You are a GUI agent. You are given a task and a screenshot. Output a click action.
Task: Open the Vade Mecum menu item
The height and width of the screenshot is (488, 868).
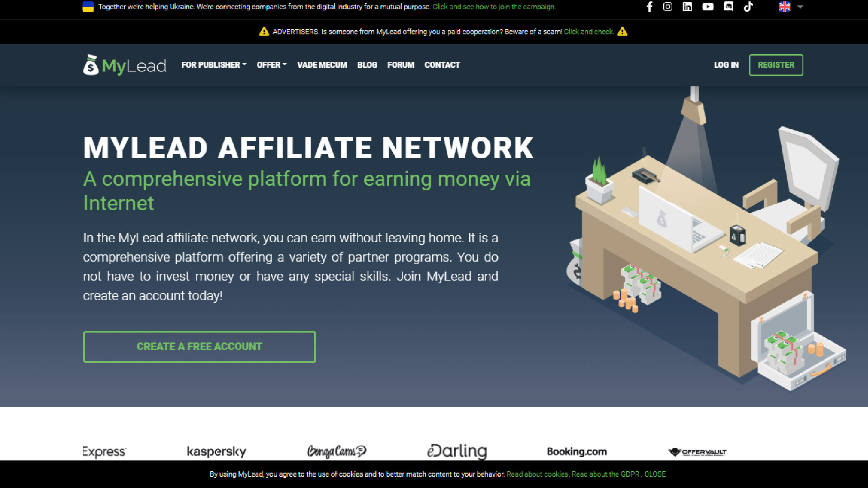click(322, 65)
